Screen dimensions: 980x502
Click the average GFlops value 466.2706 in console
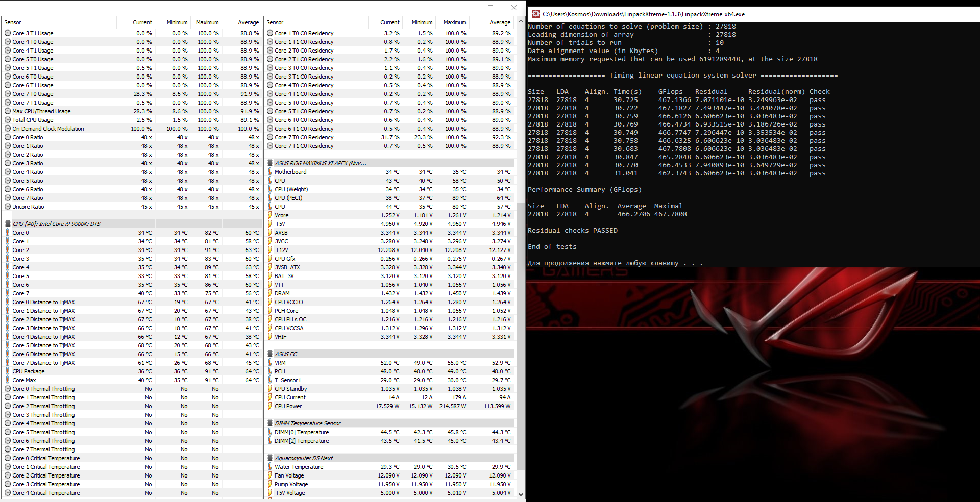(x=633, y=214)
